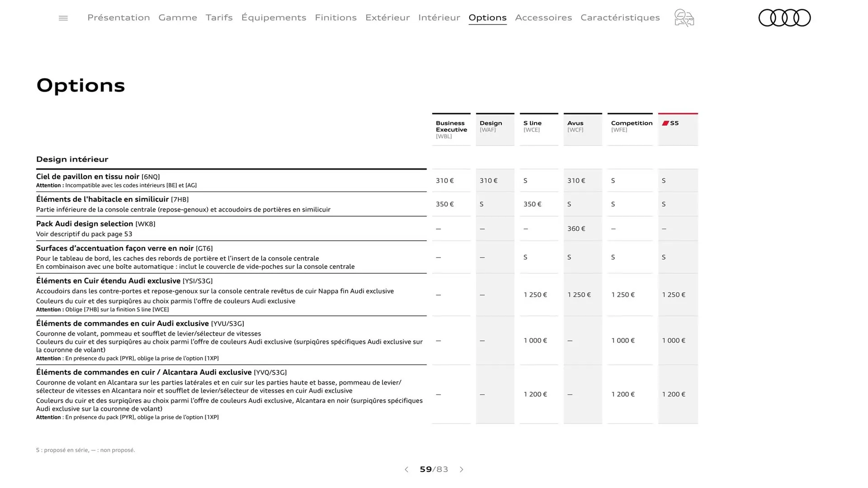Click the S line [WCE] column header
868x488 pixels.
(539, 129)
